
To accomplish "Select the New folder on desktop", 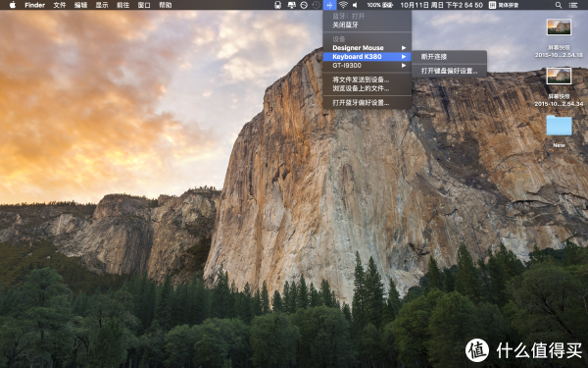I will [x=559, y=131].
